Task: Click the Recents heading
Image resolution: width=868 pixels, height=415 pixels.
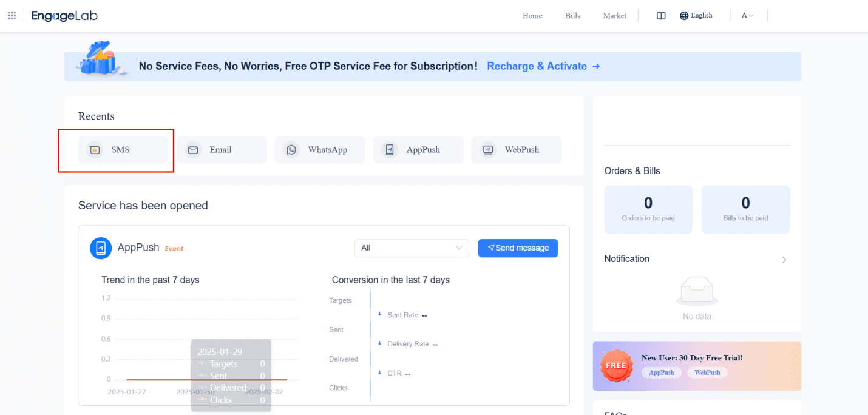Action: pyautogui.click(x=96, y=116)
